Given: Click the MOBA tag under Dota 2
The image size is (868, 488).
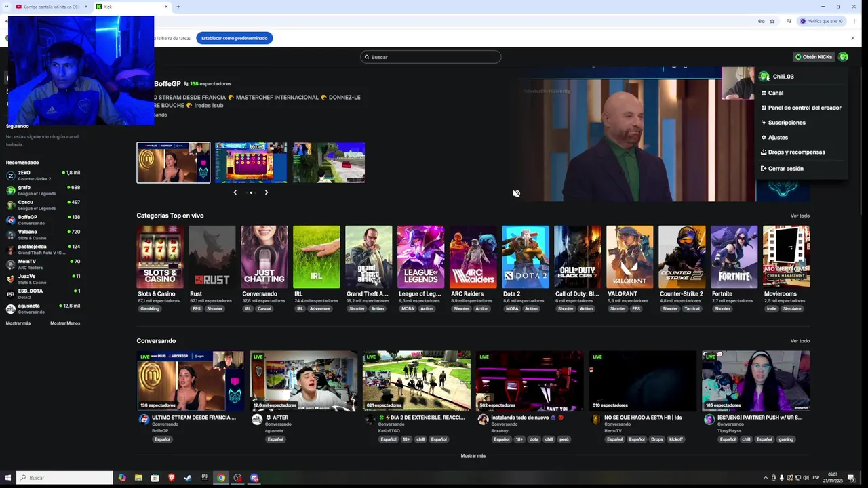Looking at the screenshot, I should coord(512,309).
